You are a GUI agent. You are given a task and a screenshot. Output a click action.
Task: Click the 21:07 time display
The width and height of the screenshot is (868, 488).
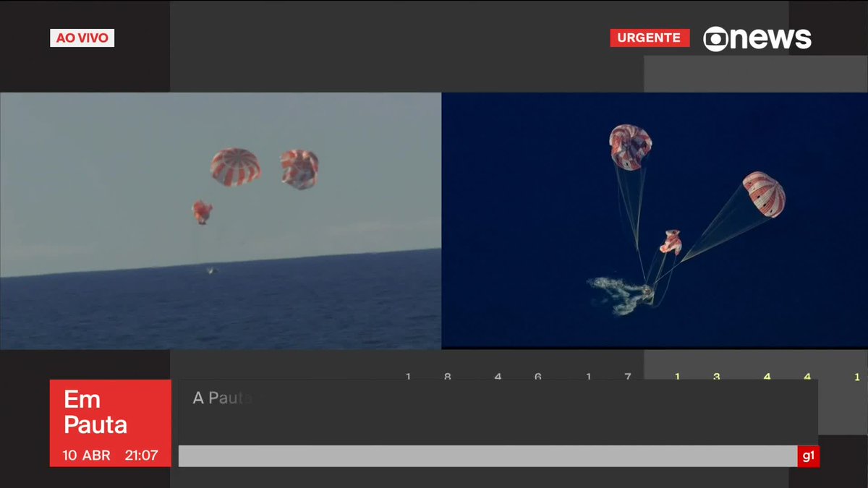pyautogui.click(x=141, y=456)
